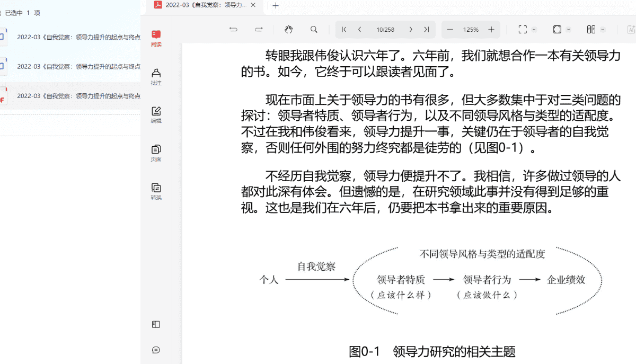Click the redo arrow in toolbar
Viewport: 636px width, 364px height.
[259, 30]
